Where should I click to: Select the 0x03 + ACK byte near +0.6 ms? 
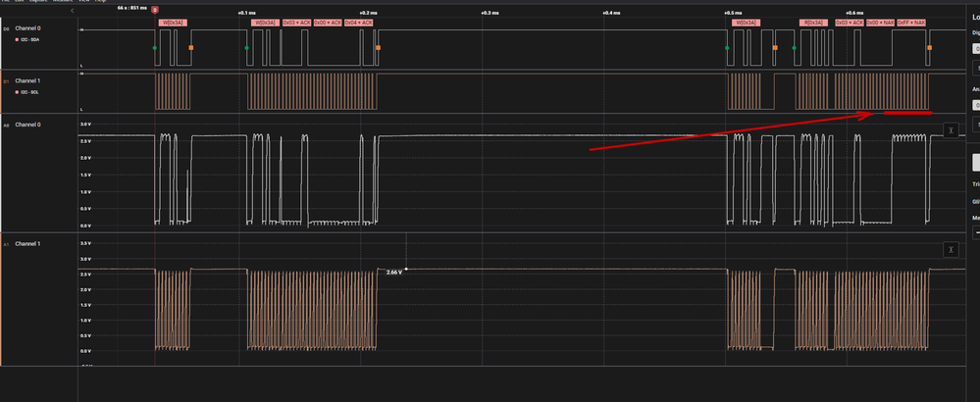click(850, 23)
